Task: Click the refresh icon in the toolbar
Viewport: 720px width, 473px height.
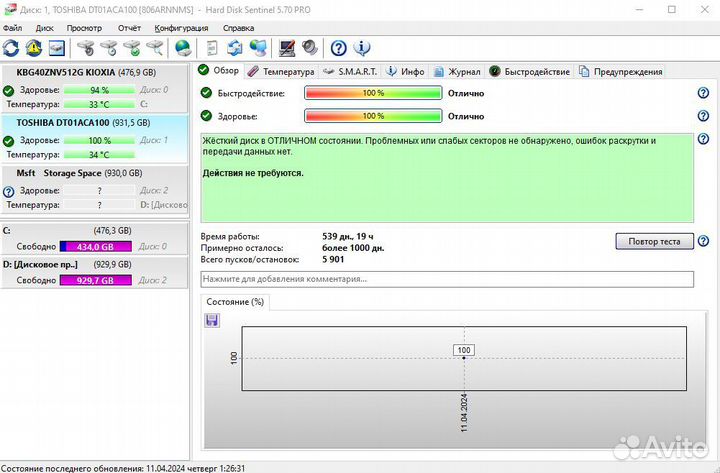Action: point(11,47)
